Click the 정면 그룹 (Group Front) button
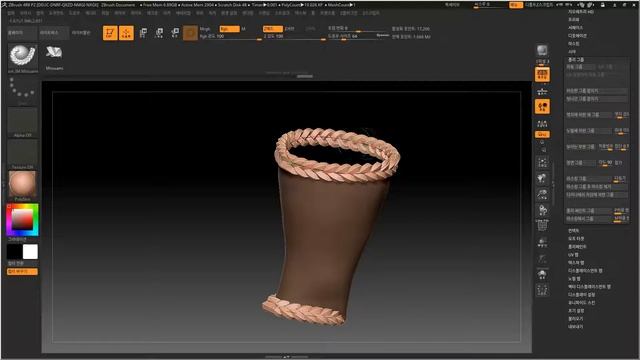Viewport: 640px width, 360px height. click(x=580, y=163)
